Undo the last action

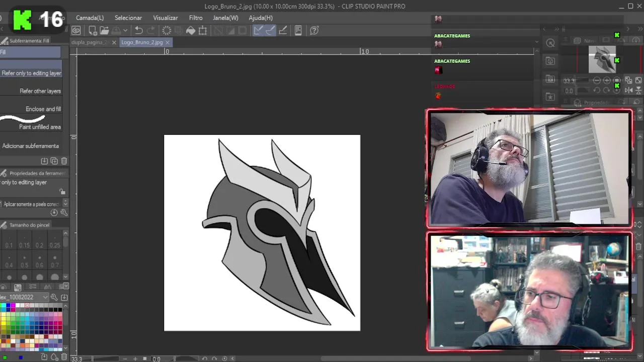(138, 31)
